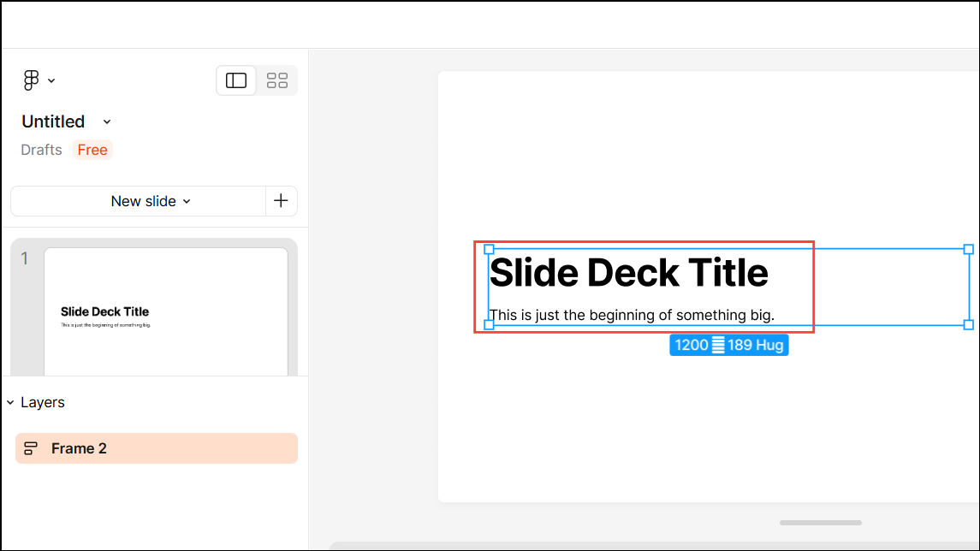This screenshot has height=551, width=980.
Task: Click the spacing icon inside the blue size badge
Action: click(x=717, y=344)
